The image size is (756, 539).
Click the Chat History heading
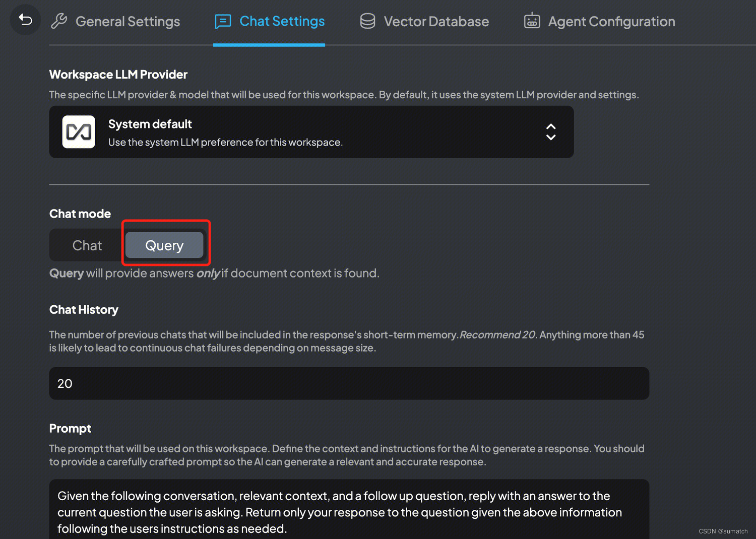[84, 310]
